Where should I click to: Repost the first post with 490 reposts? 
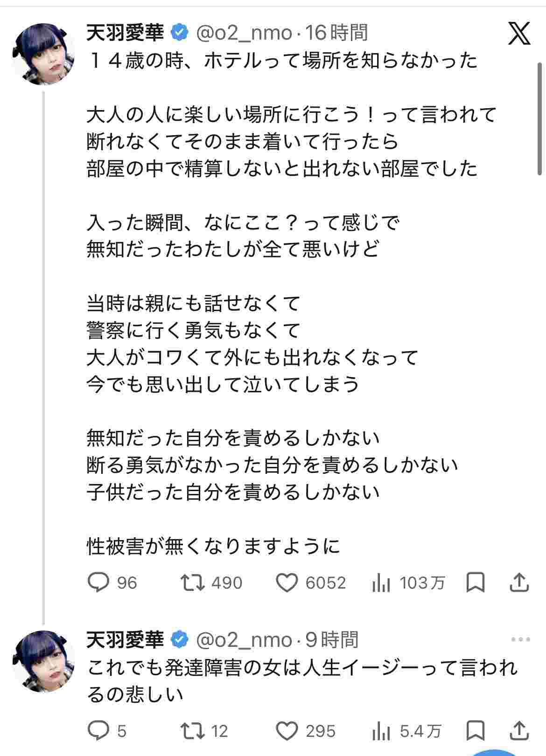point(192,583)
